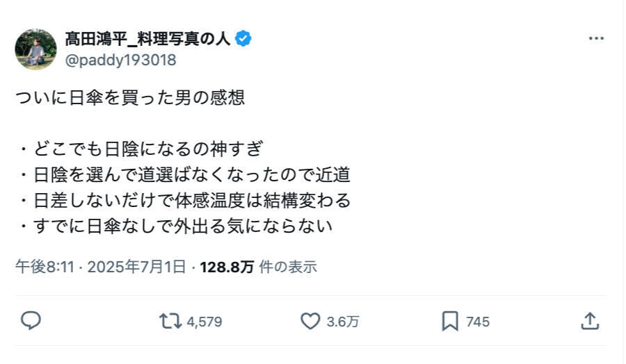Screen dimensions: 626x364
Task: Click the line 日差しないだけで体感温度は結構変わる
Action: (x=189, y=201)
